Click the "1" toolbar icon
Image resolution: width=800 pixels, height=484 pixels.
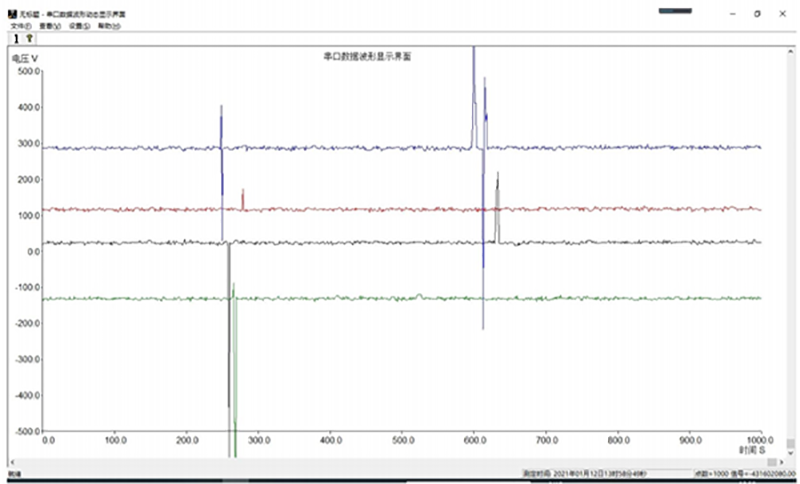[16, 38]
